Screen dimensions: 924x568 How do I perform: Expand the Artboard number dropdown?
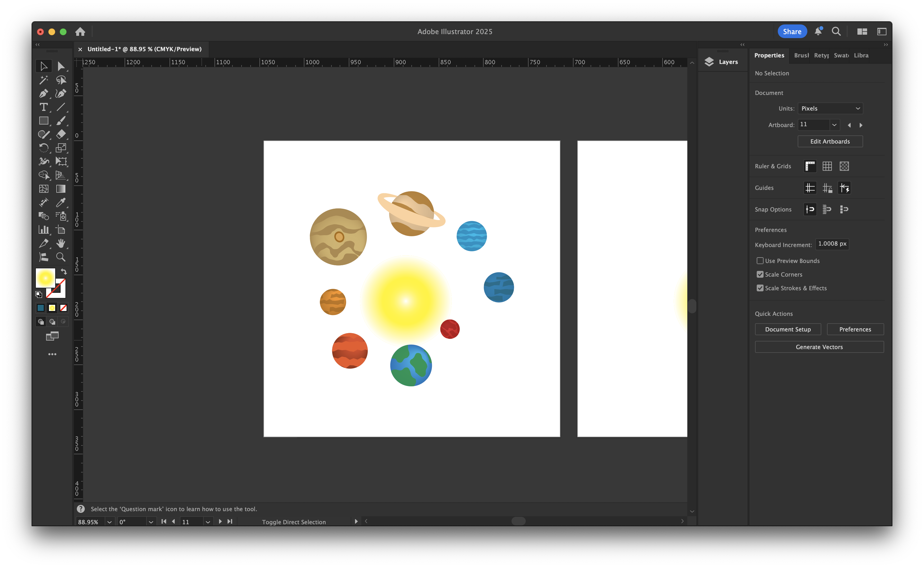(835, 125)
